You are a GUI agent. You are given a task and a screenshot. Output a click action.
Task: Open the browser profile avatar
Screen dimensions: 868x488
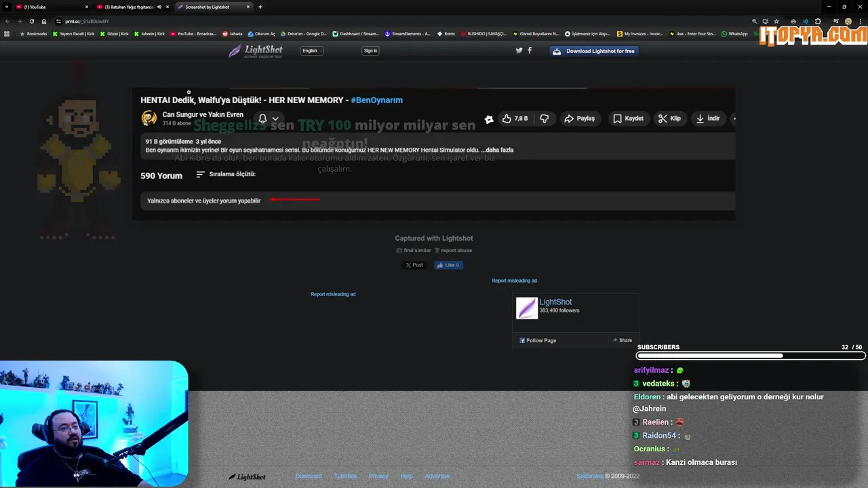pyautogui.click(x=848, y=21)
